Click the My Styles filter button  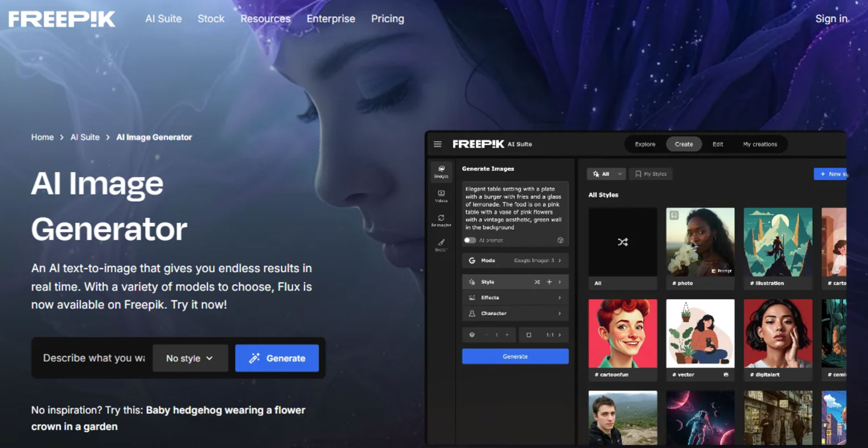tap(651, 174)
